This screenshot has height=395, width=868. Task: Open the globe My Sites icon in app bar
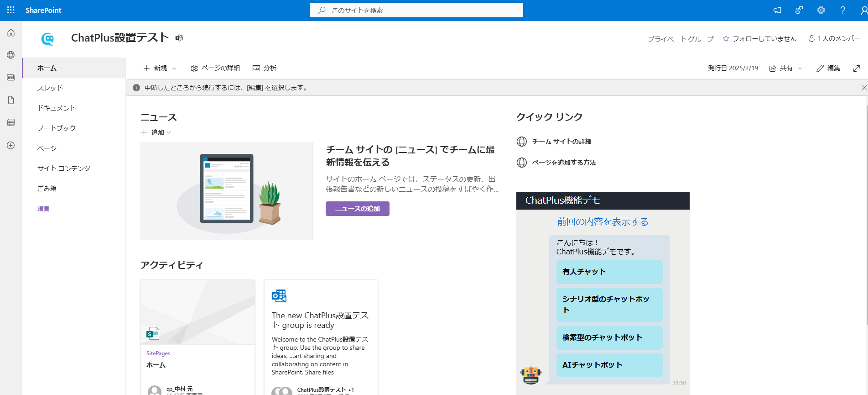coord(11,55)
